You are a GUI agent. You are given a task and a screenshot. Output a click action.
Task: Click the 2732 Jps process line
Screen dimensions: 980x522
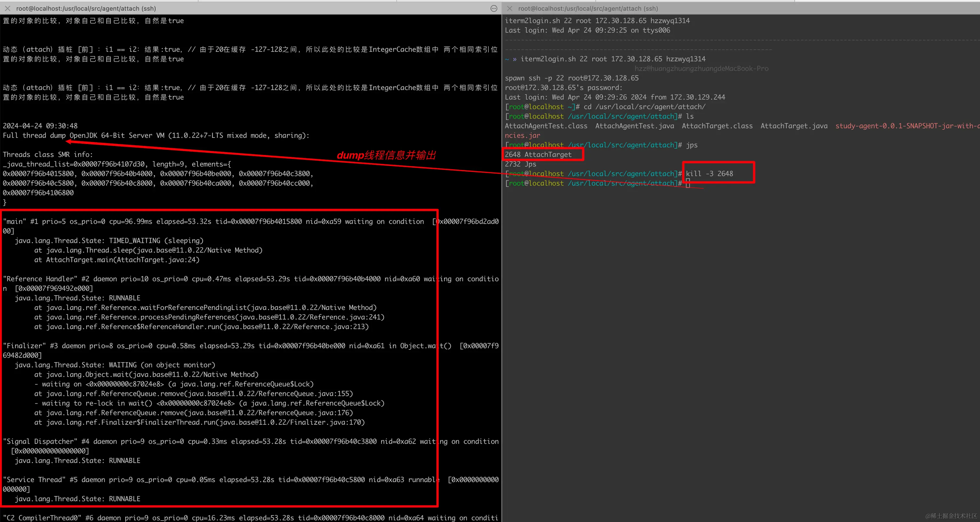520,164
